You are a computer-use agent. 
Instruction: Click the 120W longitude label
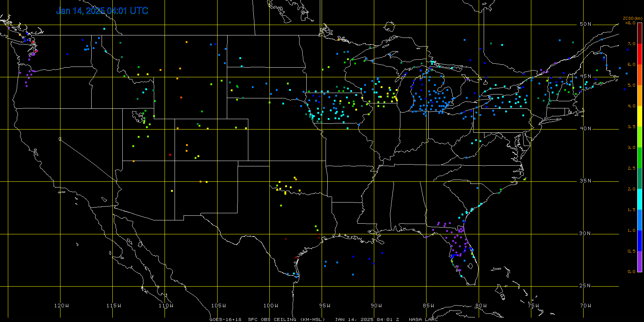(x=62, y=306)
